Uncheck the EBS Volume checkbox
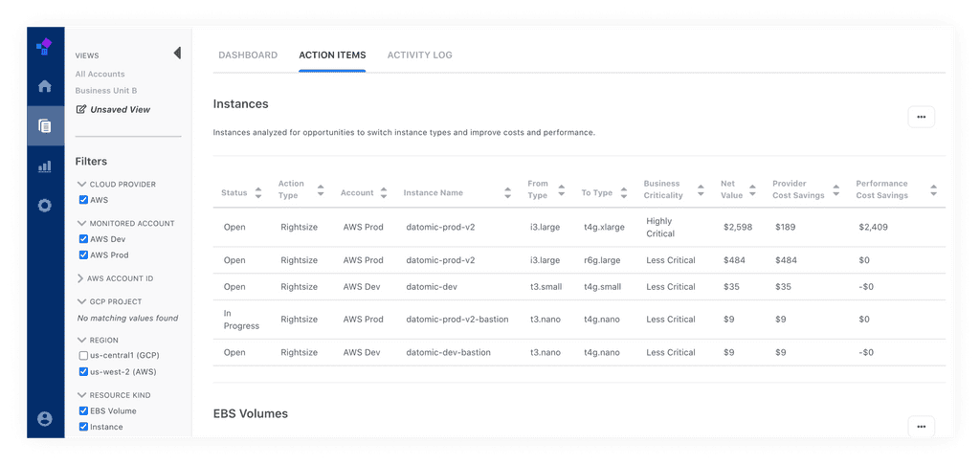Screen dimensions: 980x465 click(83, 411)
